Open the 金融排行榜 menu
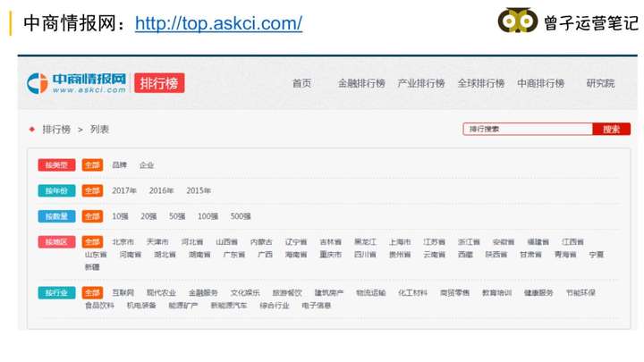The width and height of the screenshot is (644, 362). (x=361, y=83)
